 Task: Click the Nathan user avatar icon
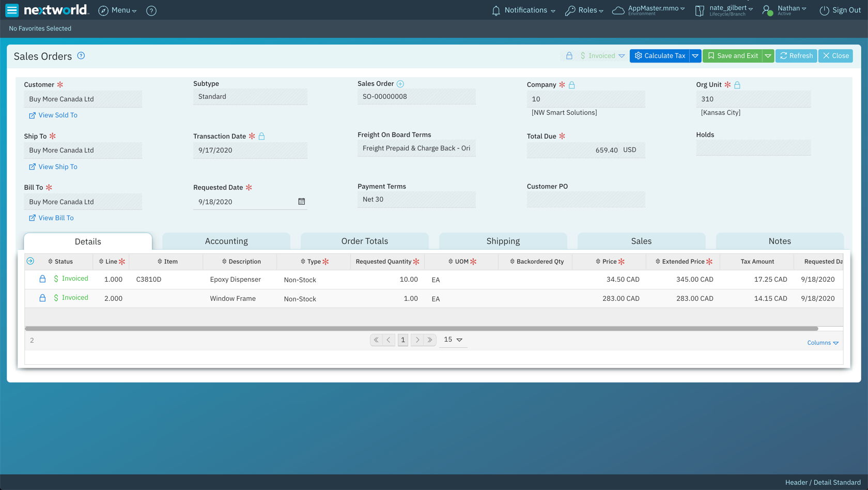click(767, 10)
